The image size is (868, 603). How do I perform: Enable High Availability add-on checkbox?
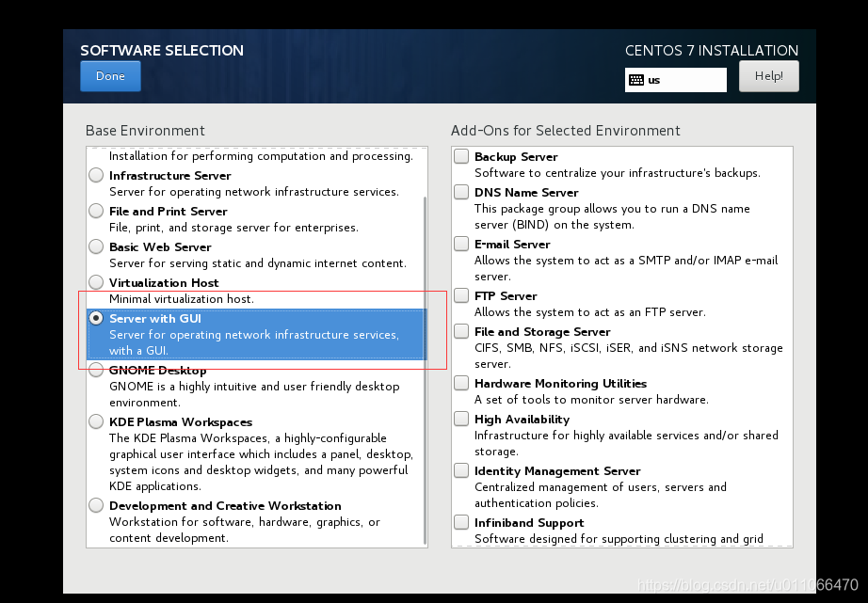tap(461, 419)
